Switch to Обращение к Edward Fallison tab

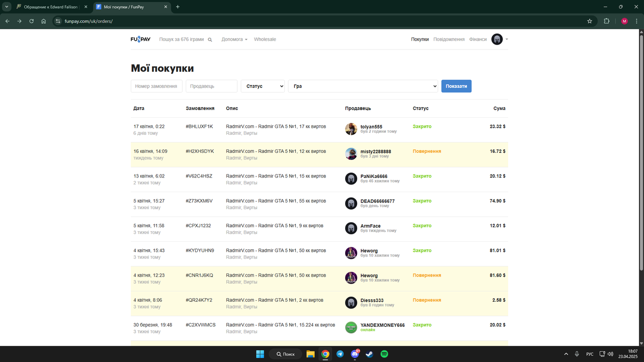coord(51,7)
